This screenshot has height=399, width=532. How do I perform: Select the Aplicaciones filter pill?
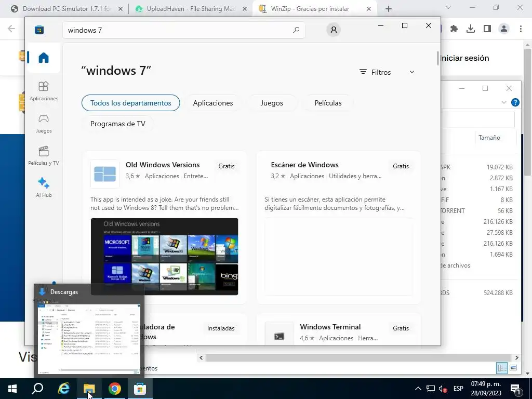click(212, 103)
